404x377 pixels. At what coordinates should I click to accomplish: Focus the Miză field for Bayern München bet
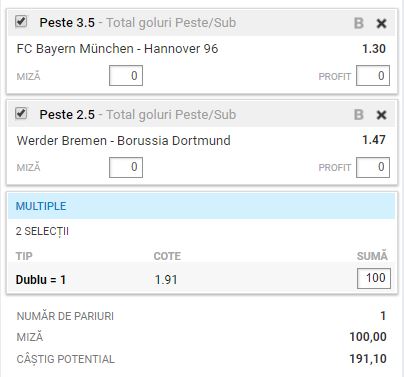126,76
